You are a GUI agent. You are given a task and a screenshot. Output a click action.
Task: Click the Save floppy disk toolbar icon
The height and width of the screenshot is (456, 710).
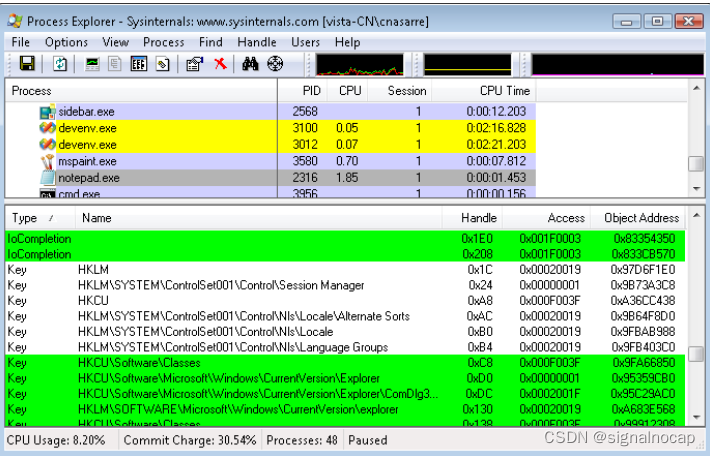[27, 64]
